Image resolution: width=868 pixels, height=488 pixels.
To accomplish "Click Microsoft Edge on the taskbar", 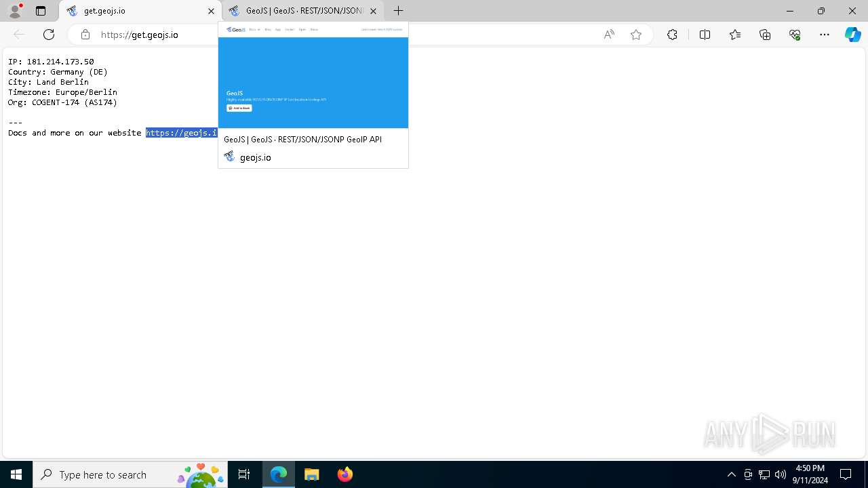I will [x=279, y=474].
